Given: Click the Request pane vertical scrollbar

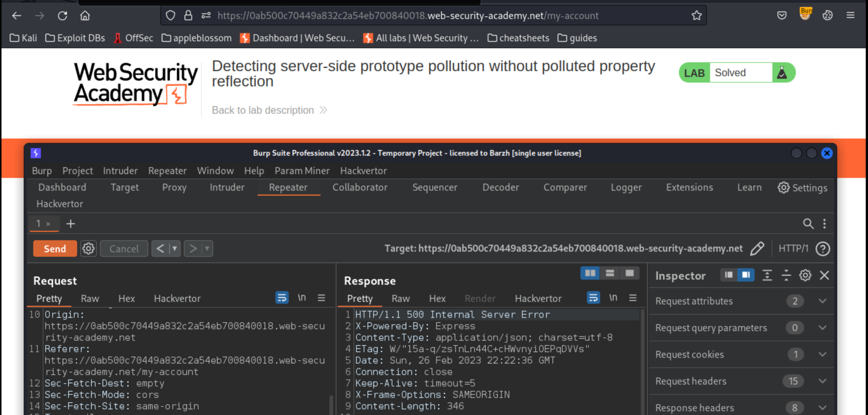Looking at the screenshot, I should tap(331, 404).
